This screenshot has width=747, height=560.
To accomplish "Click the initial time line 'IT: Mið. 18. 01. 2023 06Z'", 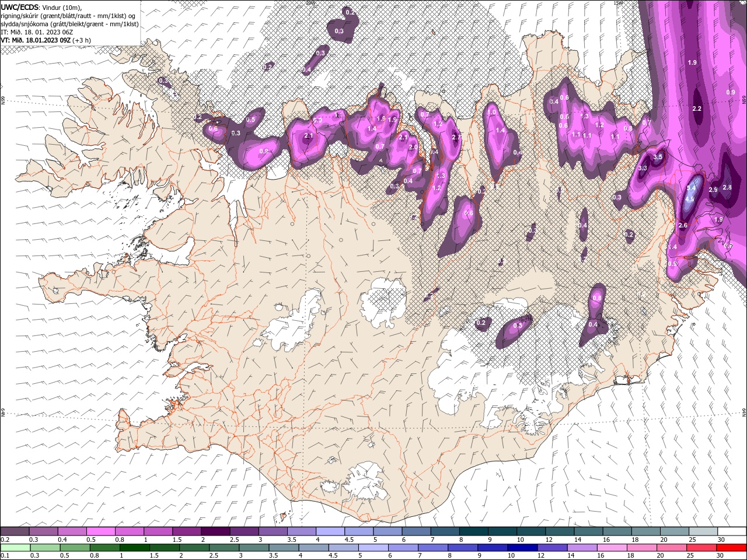I will point(37,32).
